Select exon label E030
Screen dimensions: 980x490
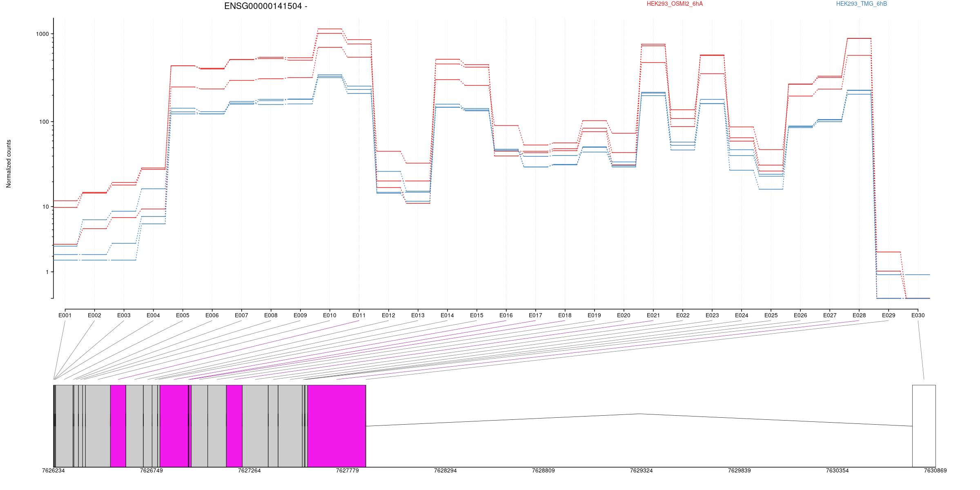click(x=918, y=315)
